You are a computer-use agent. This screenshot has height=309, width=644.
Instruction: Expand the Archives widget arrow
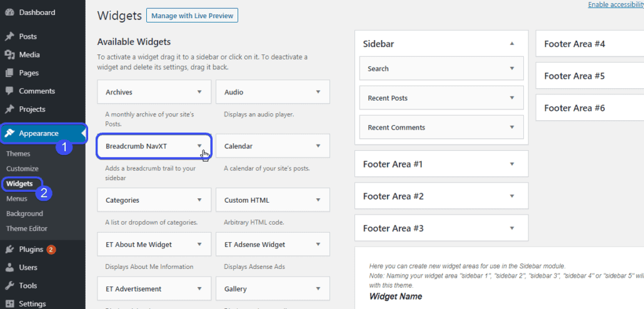(x=199, y=92)
